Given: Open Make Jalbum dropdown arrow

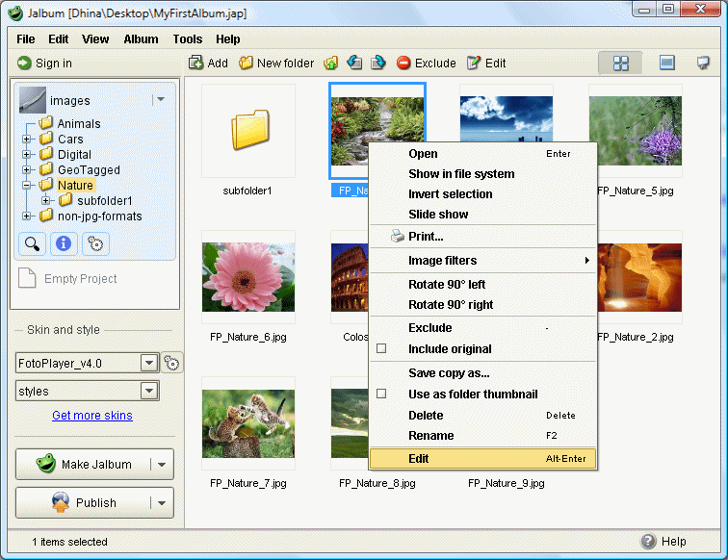Looking at the screenshot, I should click(x=162, y=464).
